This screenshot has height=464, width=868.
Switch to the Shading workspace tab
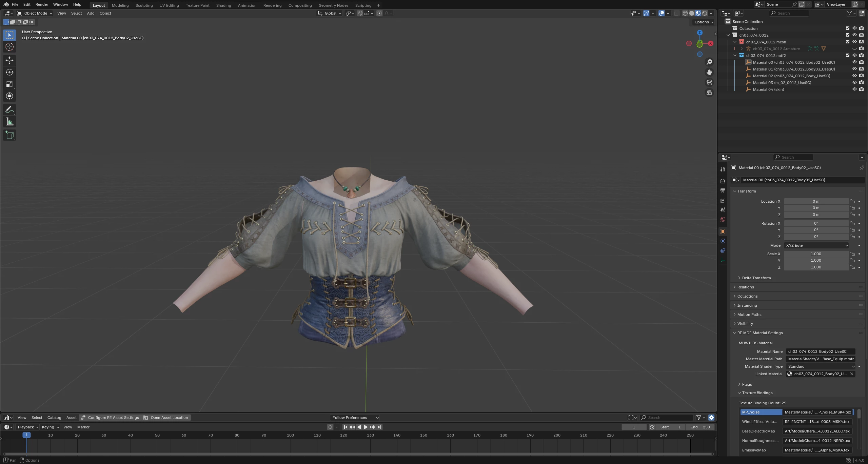[x=223, y=5]
